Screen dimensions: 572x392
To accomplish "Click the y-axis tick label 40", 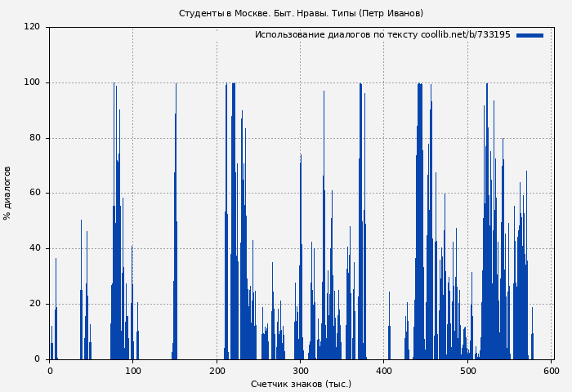I will 34,248.
